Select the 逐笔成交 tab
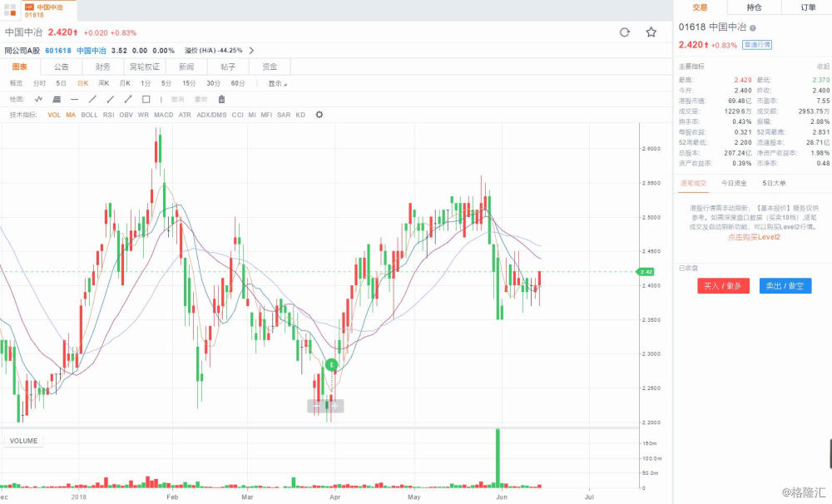832x504 pixels. (x=694, y=183)
